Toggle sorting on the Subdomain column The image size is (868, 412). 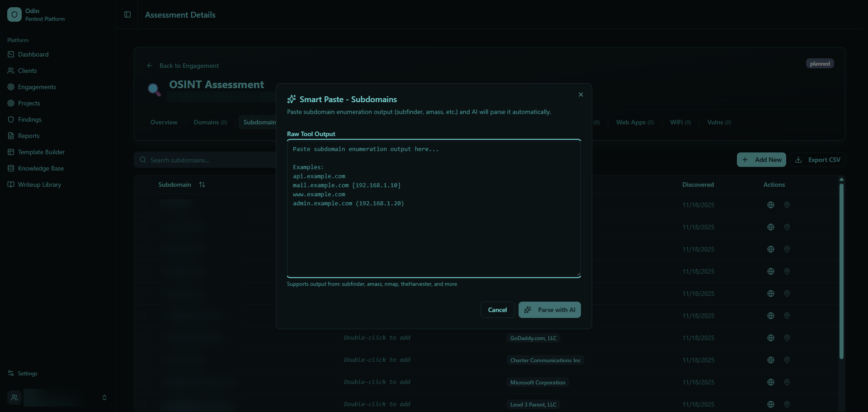(x=202, y=185)
